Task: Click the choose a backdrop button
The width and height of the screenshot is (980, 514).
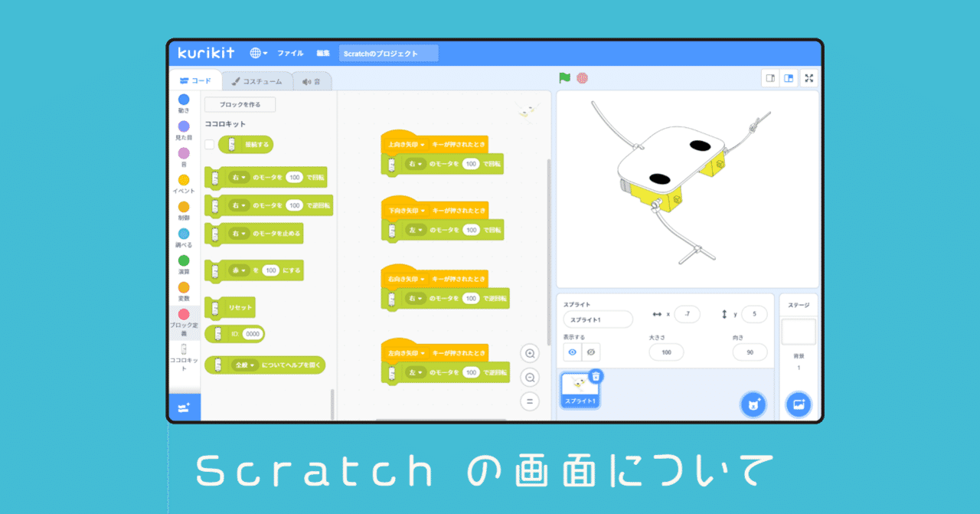Action: (x=799, y=404)
